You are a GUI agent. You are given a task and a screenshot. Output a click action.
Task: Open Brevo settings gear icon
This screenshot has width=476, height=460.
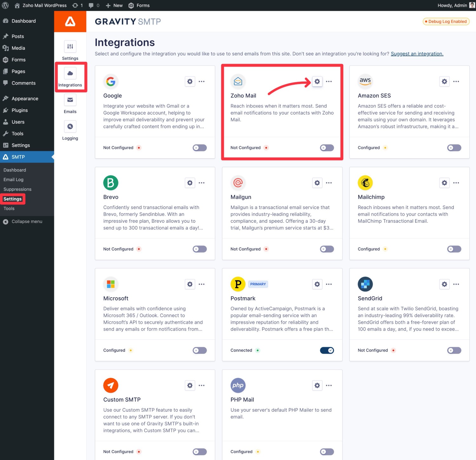tap(190, 183)
